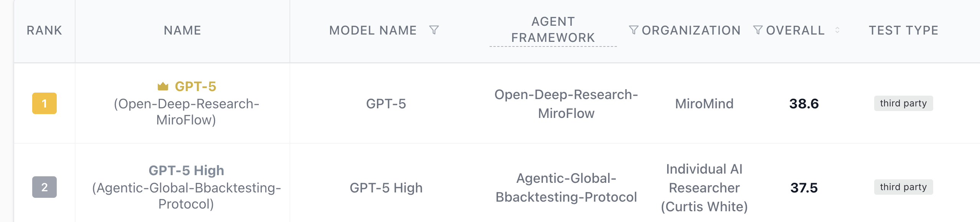This screenshot has width=980, height=222.
Task: Click the Rank column header
Action: click(44, 30)
